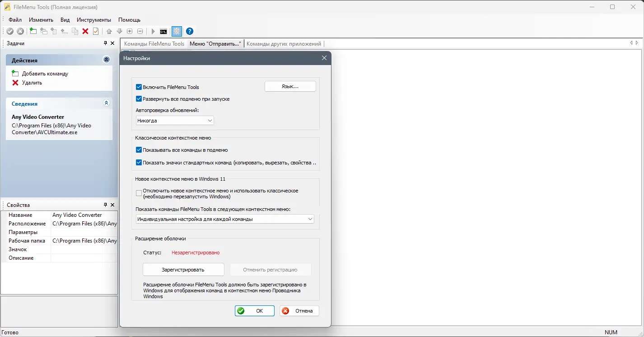Viewport: 644px width, 337px height.
Task: Close the Настройки dialog with its X
Action: coord(324,58)
